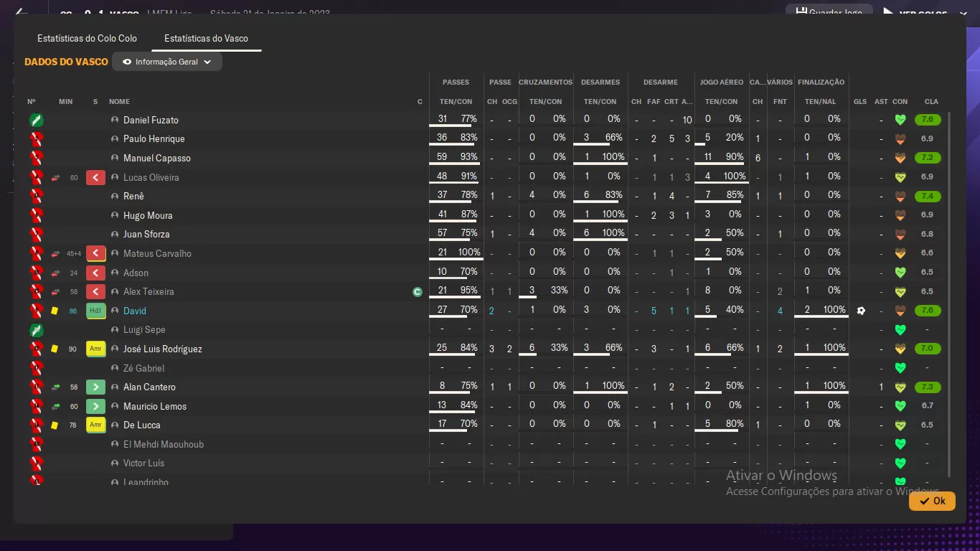Click the 6.7 rating in Mauricio Lemos's row

tap(927, 406)
